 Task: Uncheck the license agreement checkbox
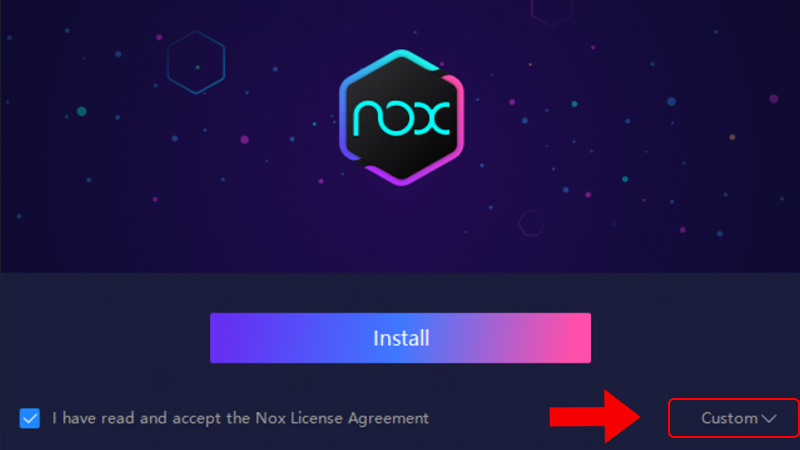pos(30,418)
